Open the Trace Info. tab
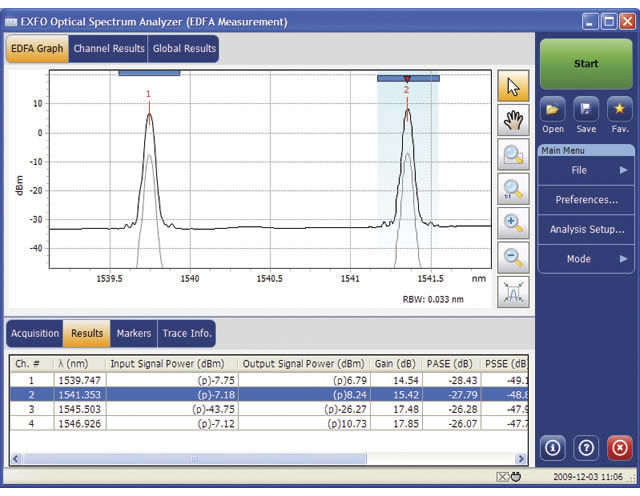The image size is (640, 496). point(187,334)
